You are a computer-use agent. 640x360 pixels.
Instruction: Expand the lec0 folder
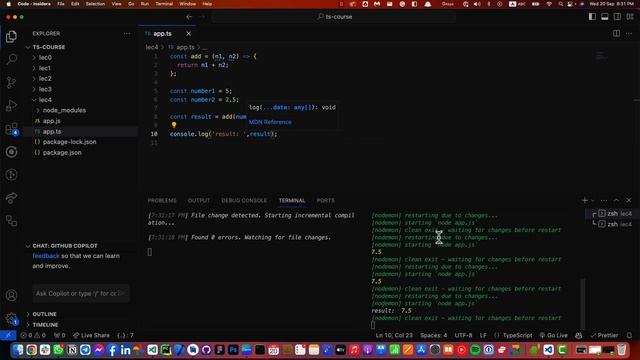[45, 58]
